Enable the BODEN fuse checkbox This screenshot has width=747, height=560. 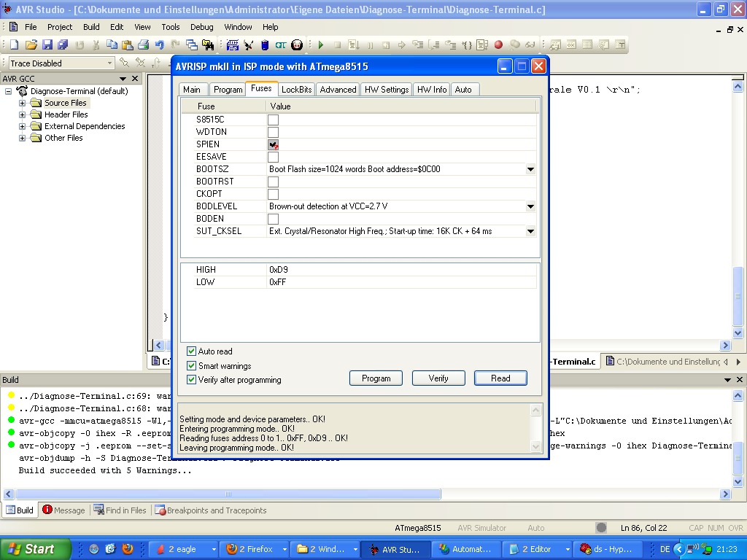273,219
